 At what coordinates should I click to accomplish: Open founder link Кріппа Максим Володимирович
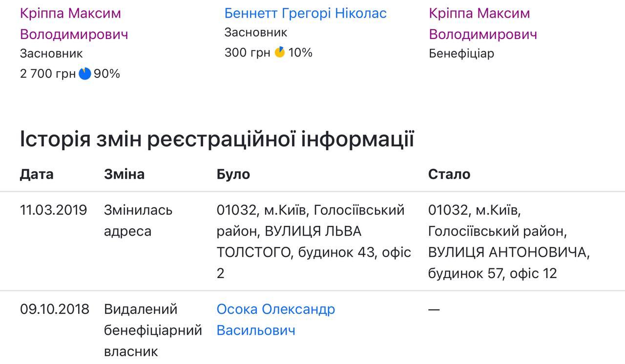tap(74, 24)
